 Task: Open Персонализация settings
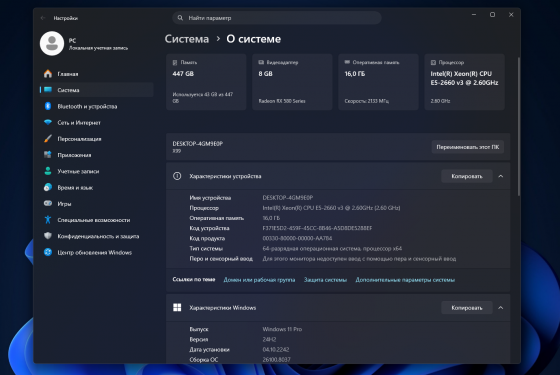(97, 139)
